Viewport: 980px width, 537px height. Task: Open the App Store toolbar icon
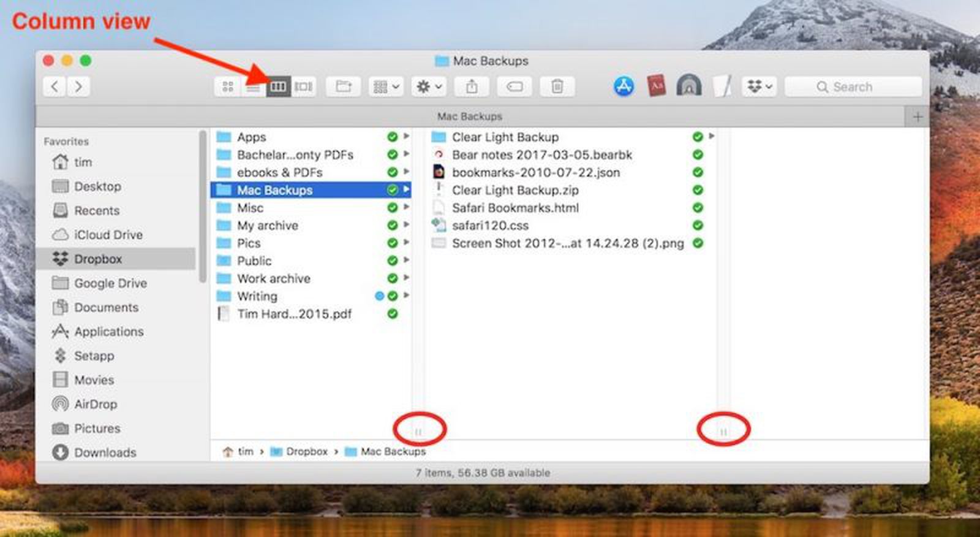tap(624, 86)
